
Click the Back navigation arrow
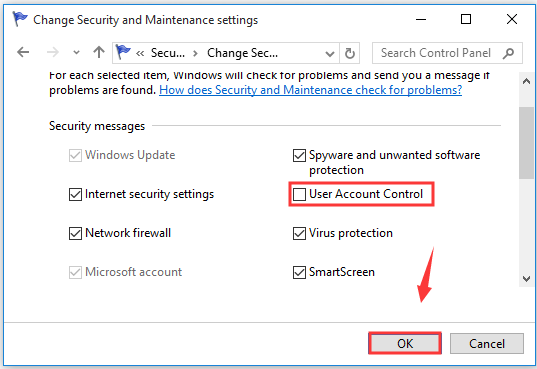coord(23,52)
